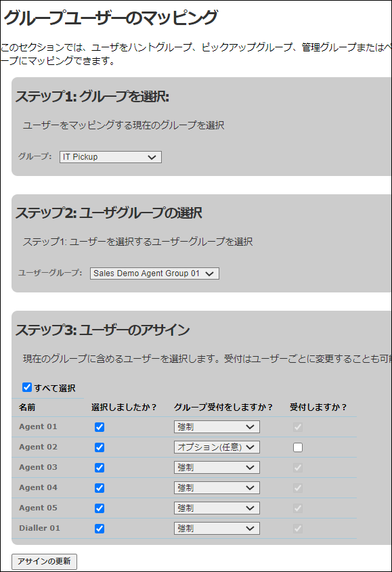Screen dimensions: 392x572
Task: Click the Agent 01 name in table
Action: pos(38,426)
